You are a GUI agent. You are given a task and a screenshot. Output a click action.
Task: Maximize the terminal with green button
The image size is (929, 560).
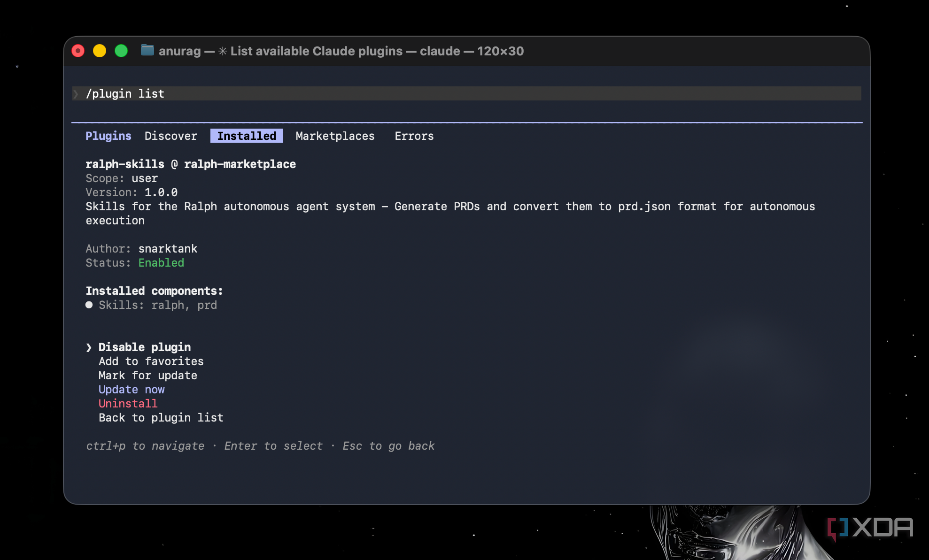121,51
